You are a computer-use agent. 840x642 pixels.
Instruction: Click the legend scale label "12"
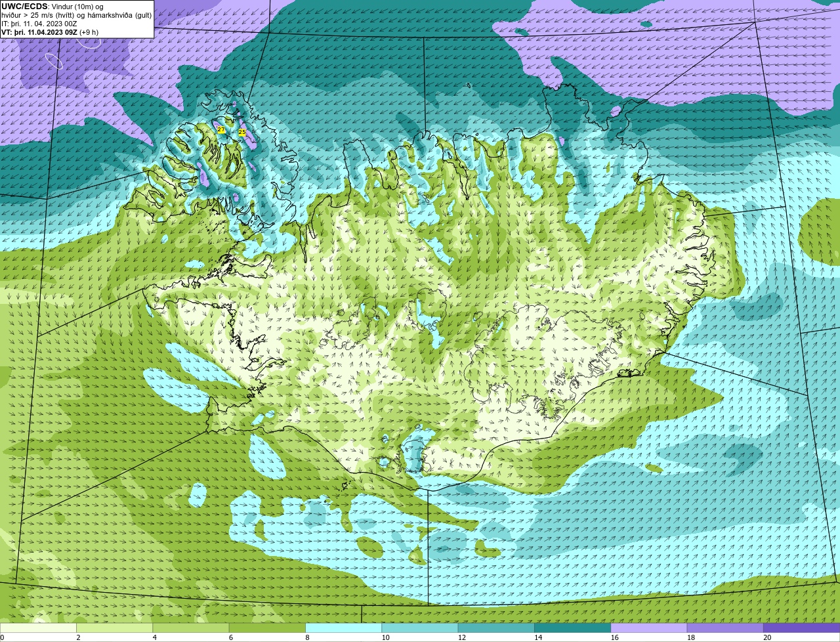(462, 637)
